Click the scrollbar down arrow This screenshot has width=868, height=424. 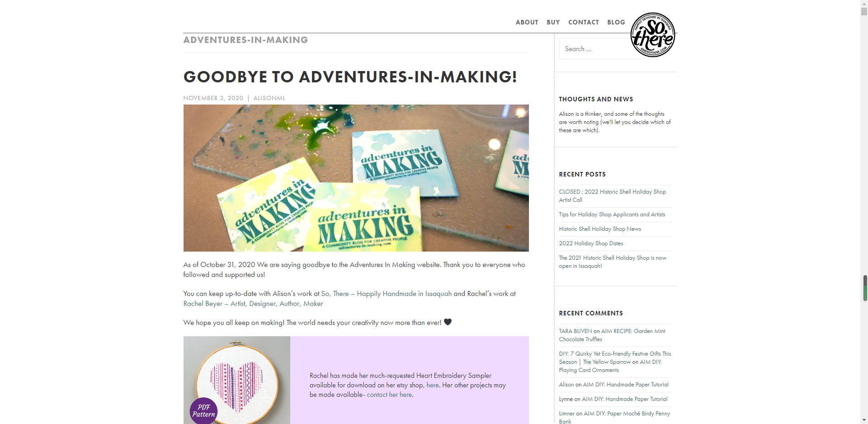pyautogui.click(x=864, y=420)
